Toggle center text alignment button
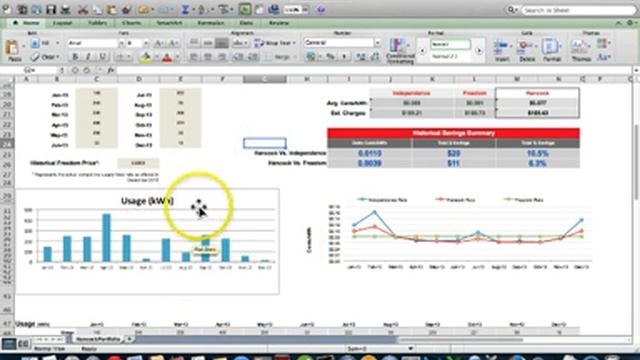The image size is (640, 360). click(208, 57)
